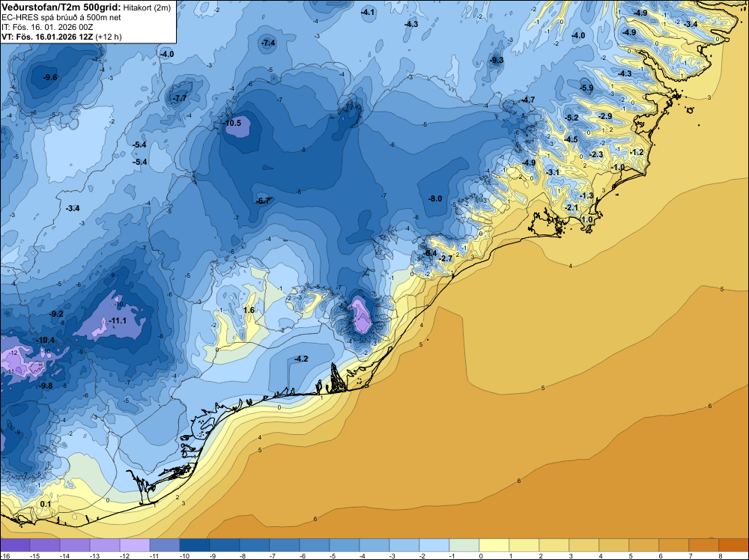Click the -2.7 temperature label
Screen dimensions: 749x560
click(x=445, y=259)
